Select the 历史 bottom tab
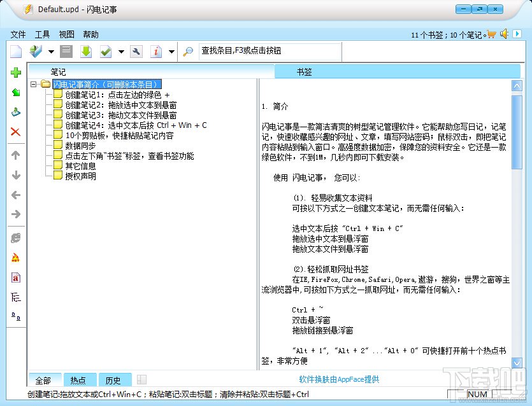 115,380
